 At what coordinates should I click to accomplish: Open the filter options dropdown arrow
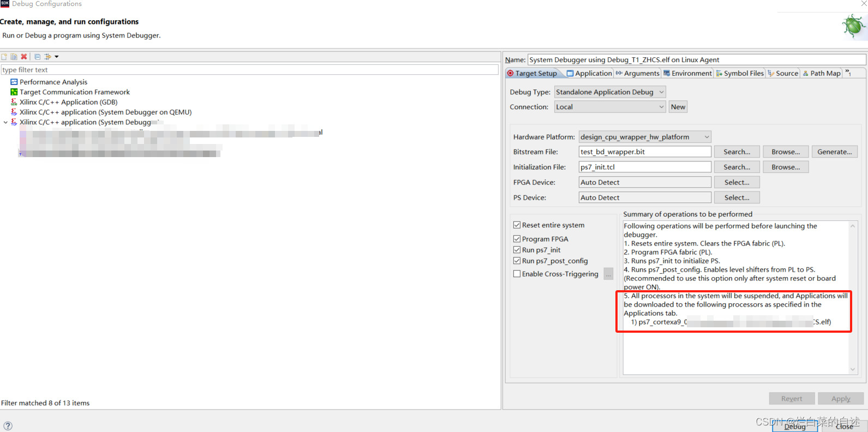[56, 57]
